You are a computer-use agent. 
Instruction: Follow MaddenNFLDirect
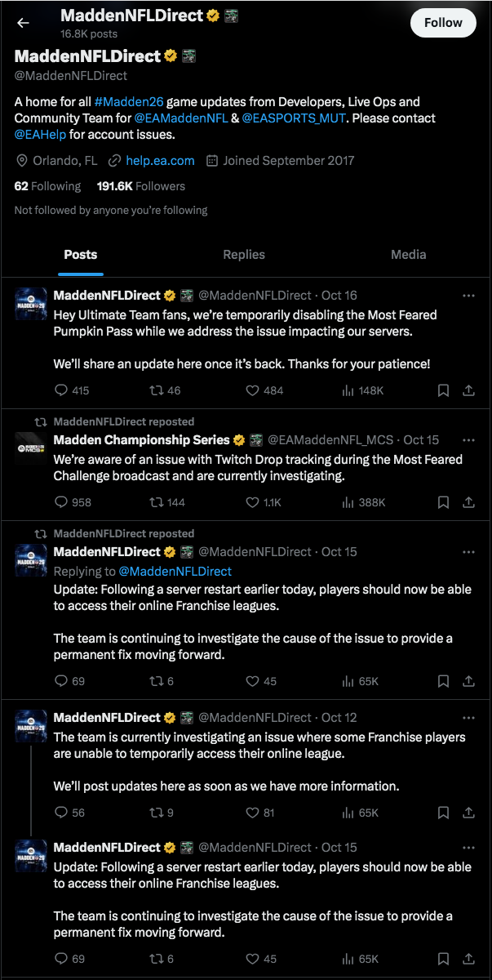point(443,23)
